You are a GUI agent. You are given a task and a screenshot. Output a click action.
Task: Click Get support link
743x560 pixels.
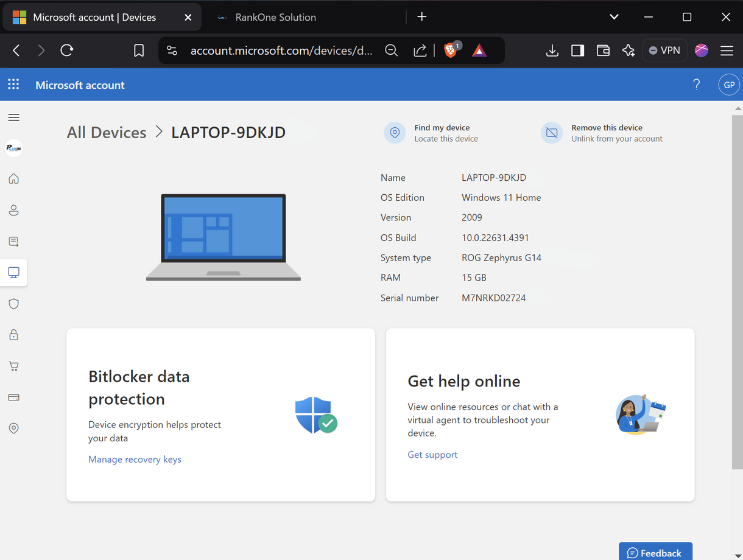pyautogui.click(x=432, y=455)
